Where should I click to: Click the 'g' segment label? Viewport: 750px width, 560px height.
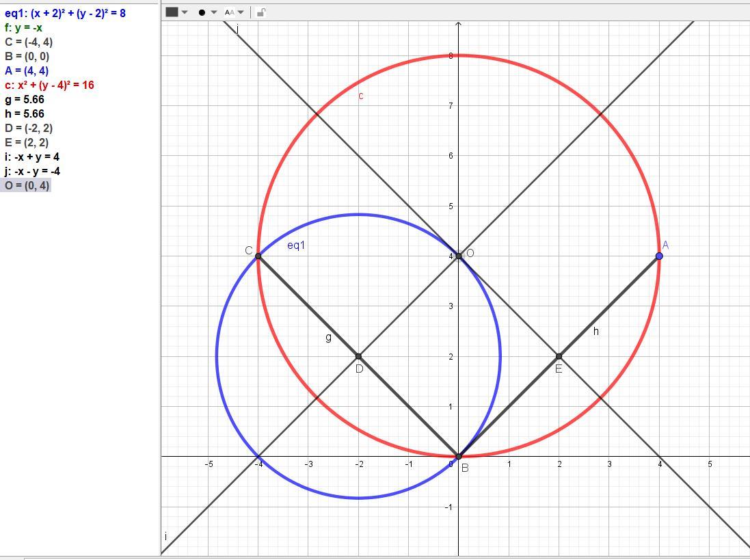[328, 338]
